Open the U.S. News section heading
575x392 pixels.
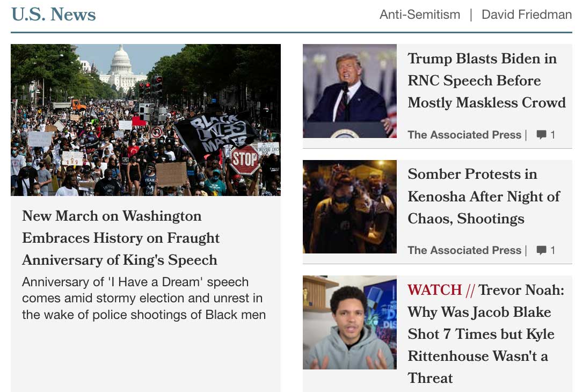pyautogui.click(x=53, y=14)
